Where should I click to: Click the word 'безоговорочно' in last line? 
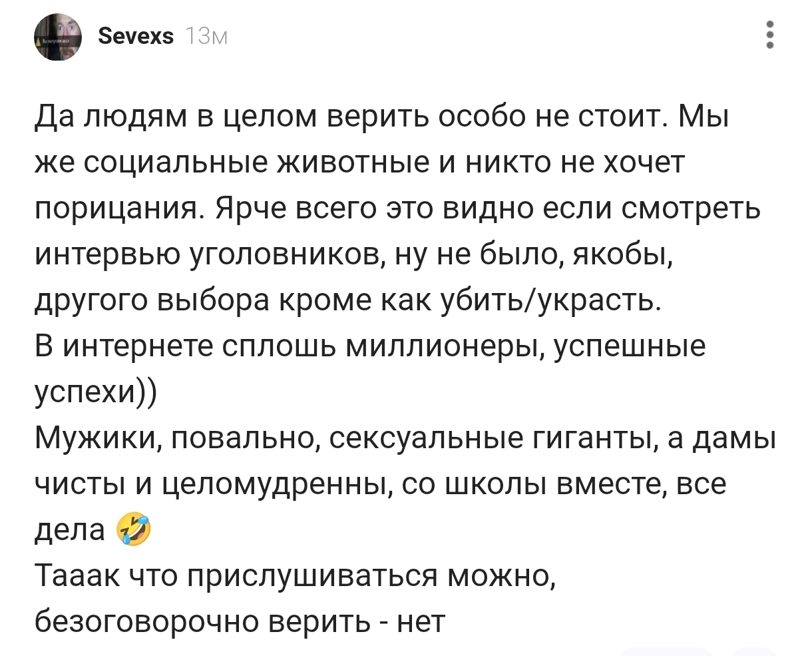tap(147, 621)
